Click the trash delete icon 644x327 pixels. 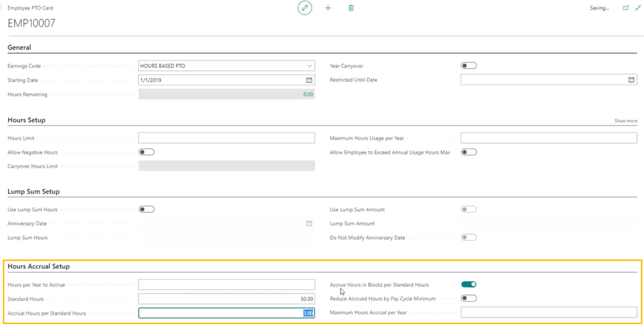pyautogui.click(x=351, y=8)
